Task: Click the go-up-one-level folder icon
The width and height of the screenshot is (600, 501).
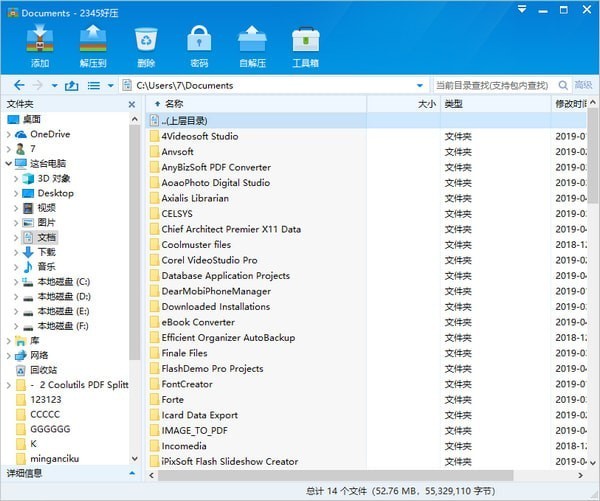Action: (x=71, y=86)
